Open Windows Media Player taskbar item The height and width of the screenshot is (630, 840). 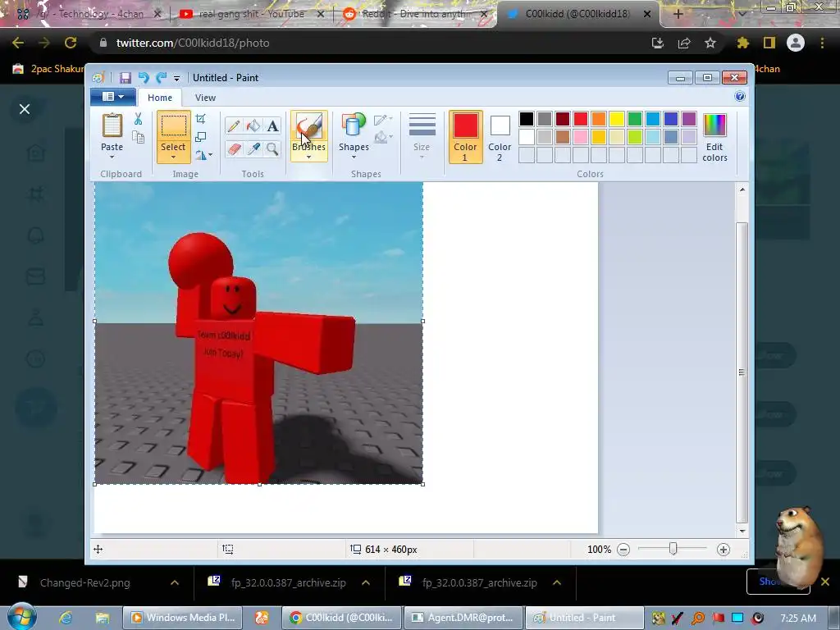pyautogui.click(x=185, y=618)
